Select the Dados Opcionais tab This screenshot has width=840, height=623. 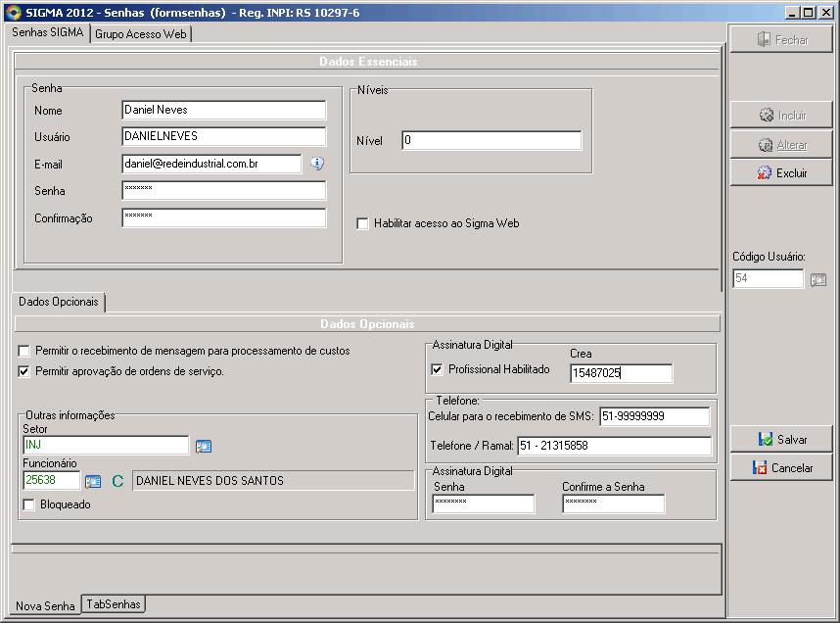59,302
